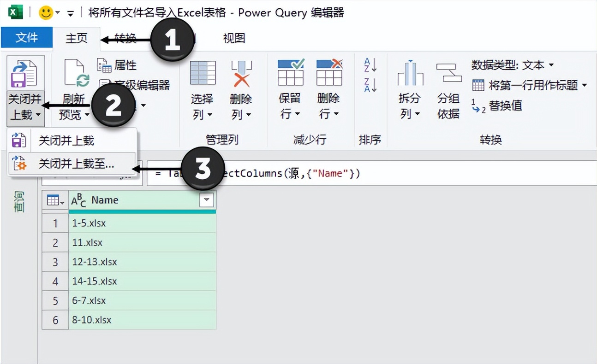Click the 替换值 replace values button
Viewport: 597px width, 364px height.
pyautogui.click(x=497, y=106)
